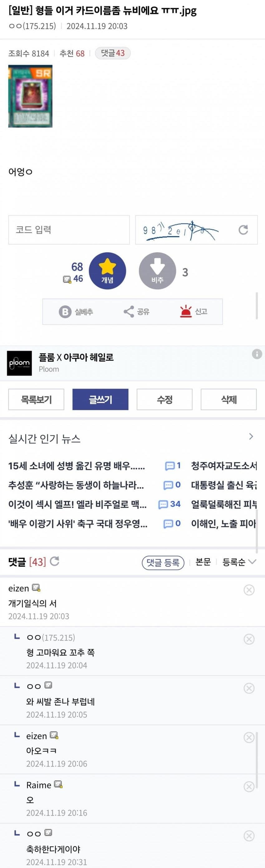Delete eizen's 개기일식의 서 comment
265x868 pixels.
coord(249,590)
